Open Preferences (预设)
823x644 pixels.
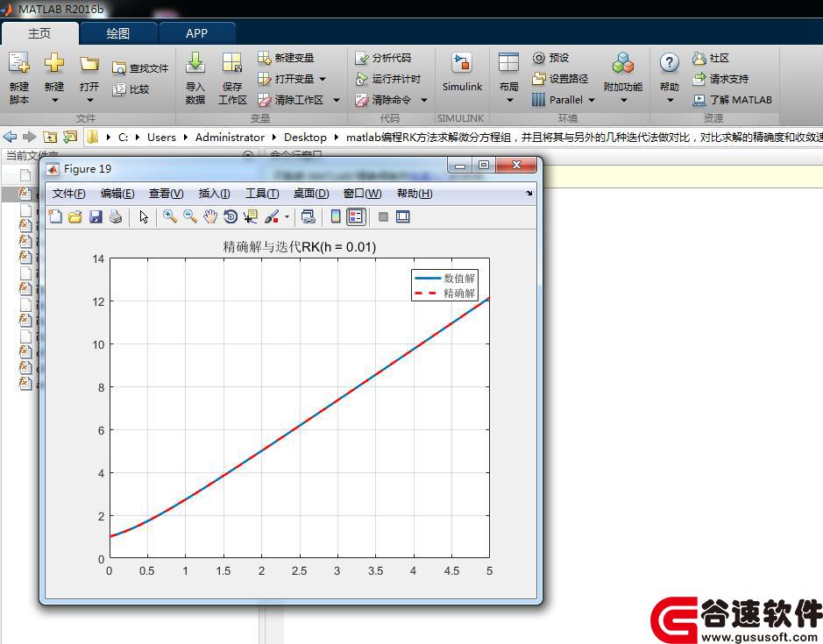coord(550,58)
